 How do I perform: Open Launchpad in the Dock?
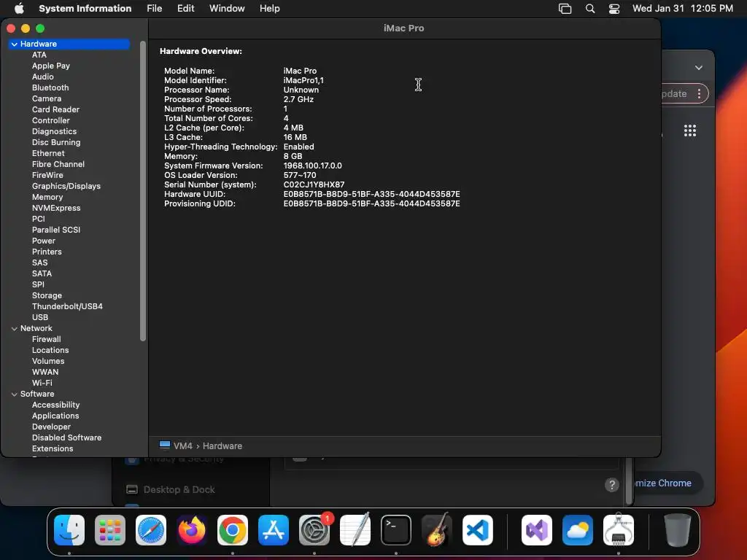pos(110,530)
